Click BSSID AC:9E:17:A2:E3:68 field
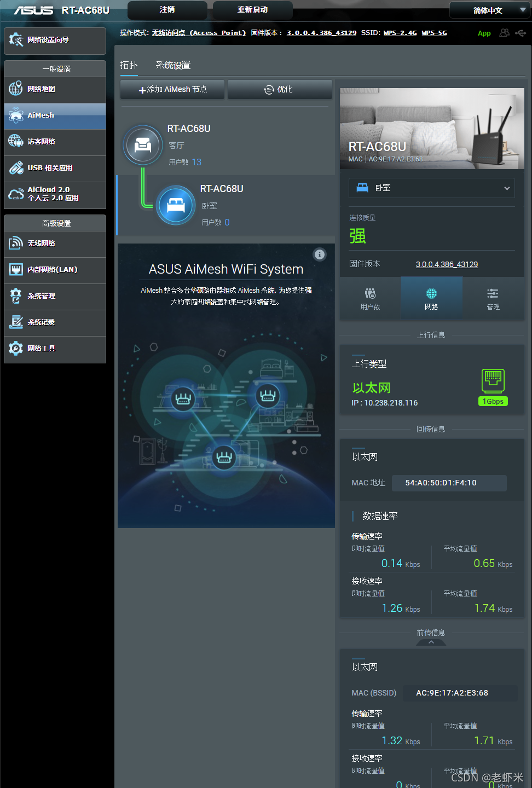The width and height of the screenshot is (532, 788). click(460, 693)
